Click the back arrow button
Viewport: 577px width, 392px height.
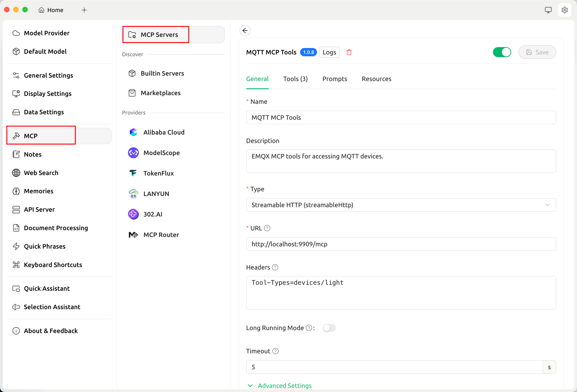[245, 31]
